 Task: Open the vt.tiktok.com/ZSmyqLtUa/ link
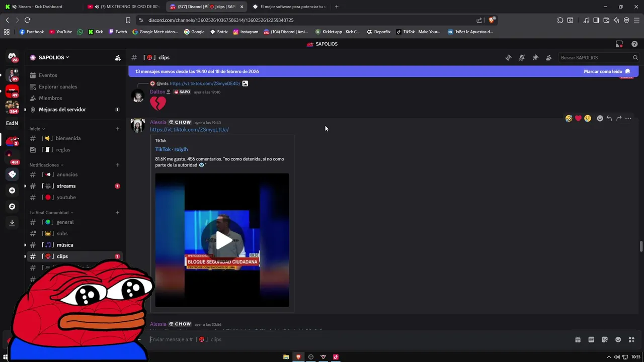pyautogui.click(x=189, y=130)
